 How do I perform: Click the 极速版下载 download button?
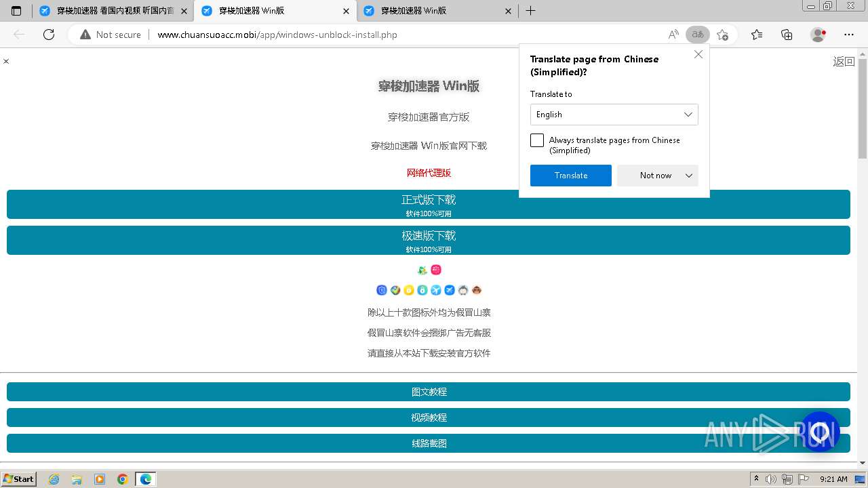(429, 241)
